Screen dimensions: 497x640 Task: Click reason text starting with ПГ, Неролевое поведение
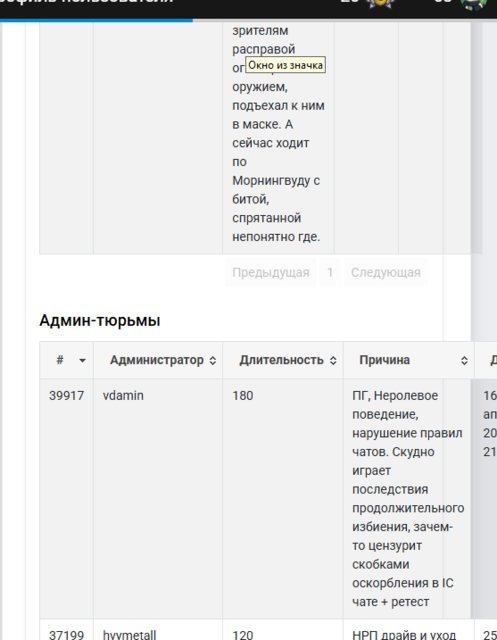pyautogui.click(x=408, y=498)
